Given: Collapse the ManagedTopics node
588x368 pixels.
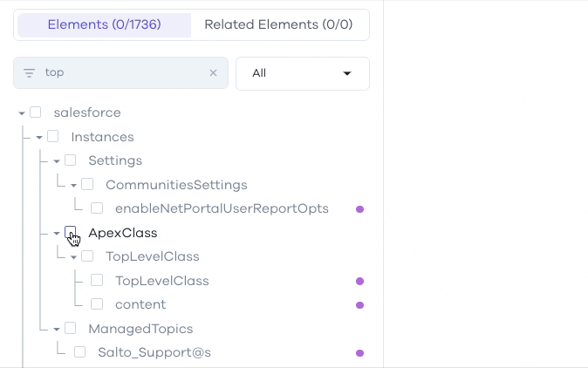Looking at the screenshot, I should point(56,330).
